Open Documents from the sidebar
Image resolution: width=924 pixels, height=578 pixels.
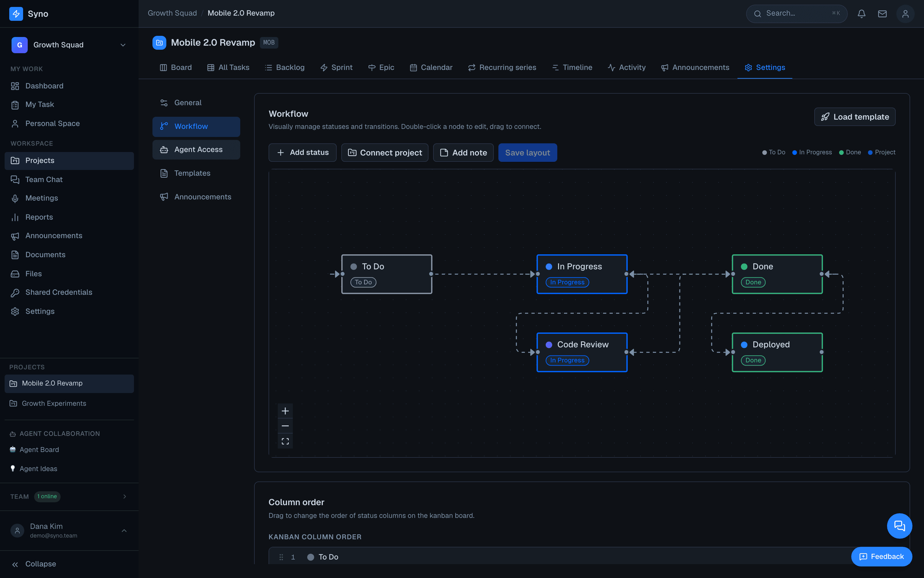(69, 255)
